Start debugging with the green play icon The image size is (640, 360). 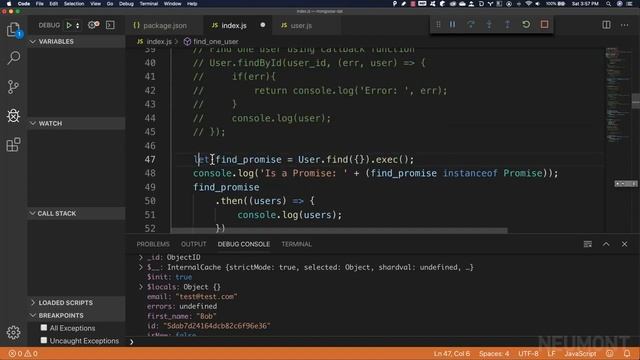[69, 25]
